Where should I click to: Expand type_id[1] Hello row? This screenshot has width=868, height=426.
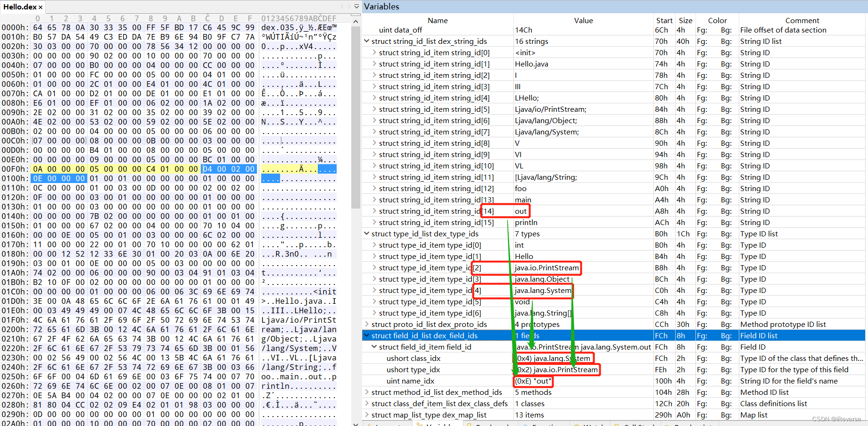point(374,256)
